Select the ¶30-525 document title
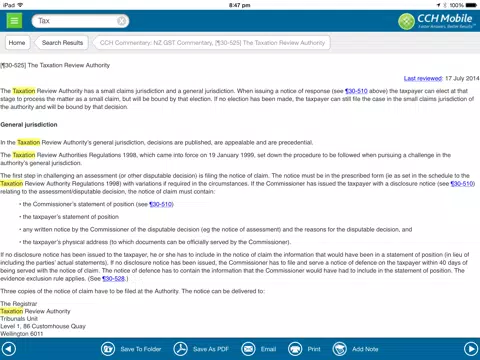480x360 pixels. [x=55, y=65]
